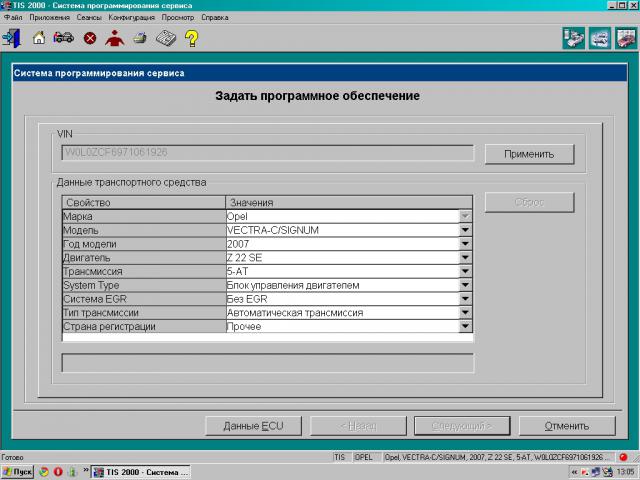The height and width of the screenshot is (480, 640).
Task: Click the Отменить button
Action: pos(567,426)
